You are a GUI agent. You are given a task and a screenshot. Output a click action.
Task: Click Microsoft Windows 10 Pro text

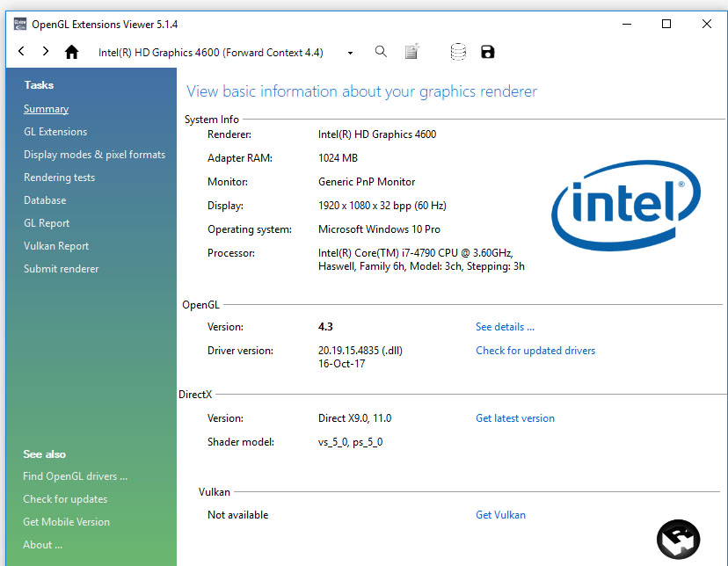click(x=379, y=229)
